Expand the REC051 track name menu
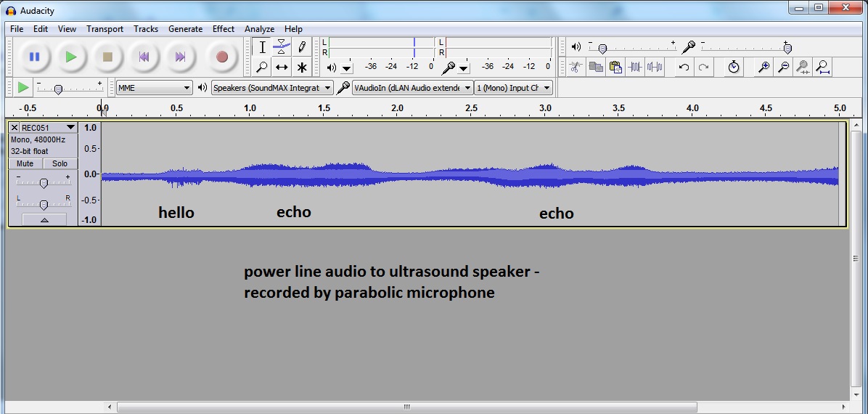 [x=70, y=128]
